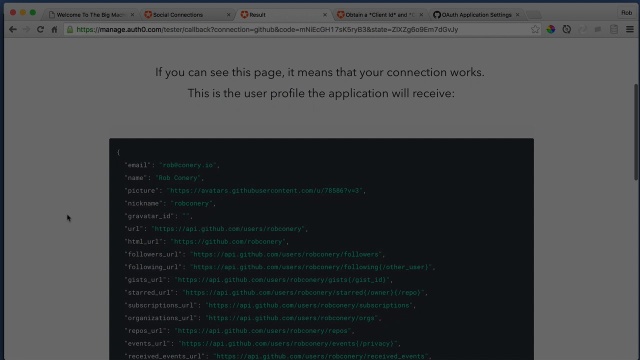
Task: Click the clipboard extension icon
Action: [x=614, y=29]
